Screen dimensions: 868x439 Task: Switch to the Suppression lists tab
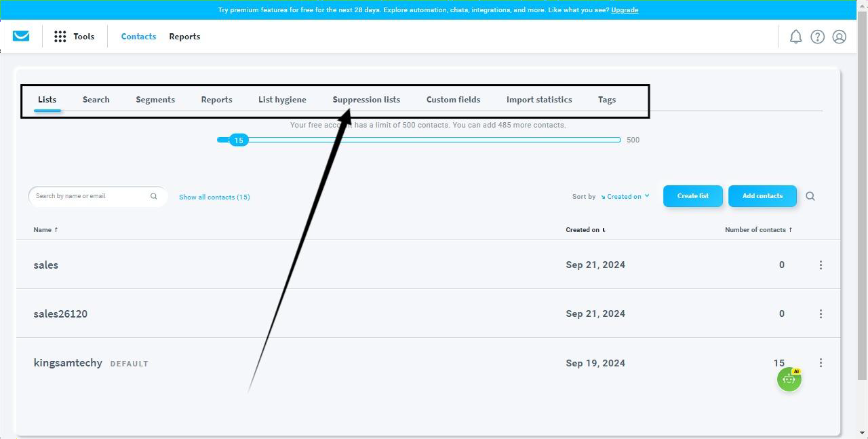click(x=366, y=100)
